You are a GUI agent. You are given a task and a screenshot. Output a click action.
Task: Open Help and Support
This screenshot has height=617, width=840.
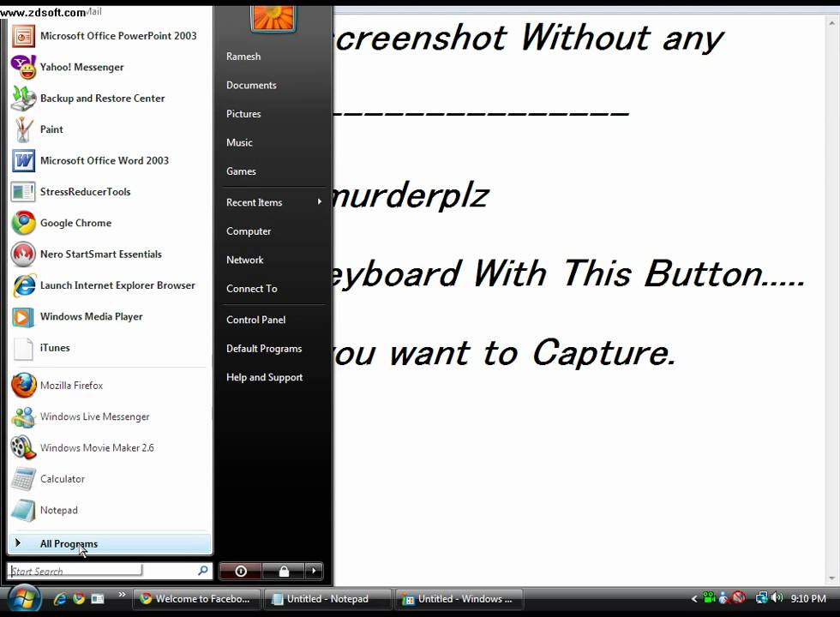click(265, 378)
